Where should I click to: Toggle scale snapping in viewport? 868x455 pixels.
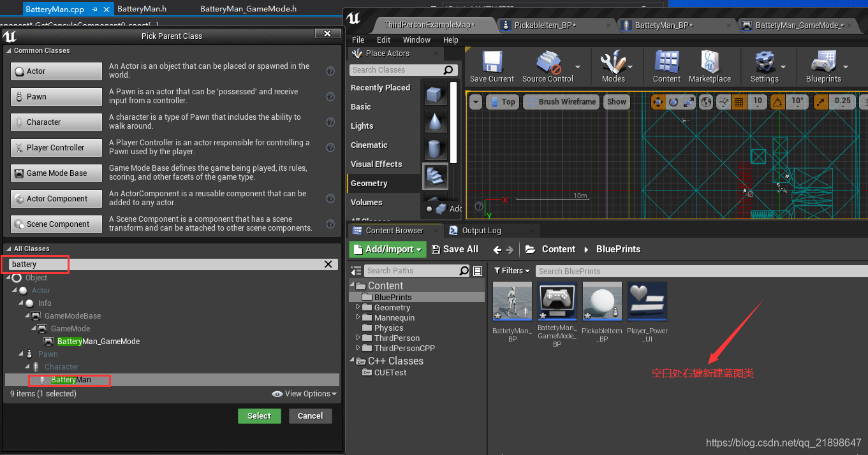(821, 101)
